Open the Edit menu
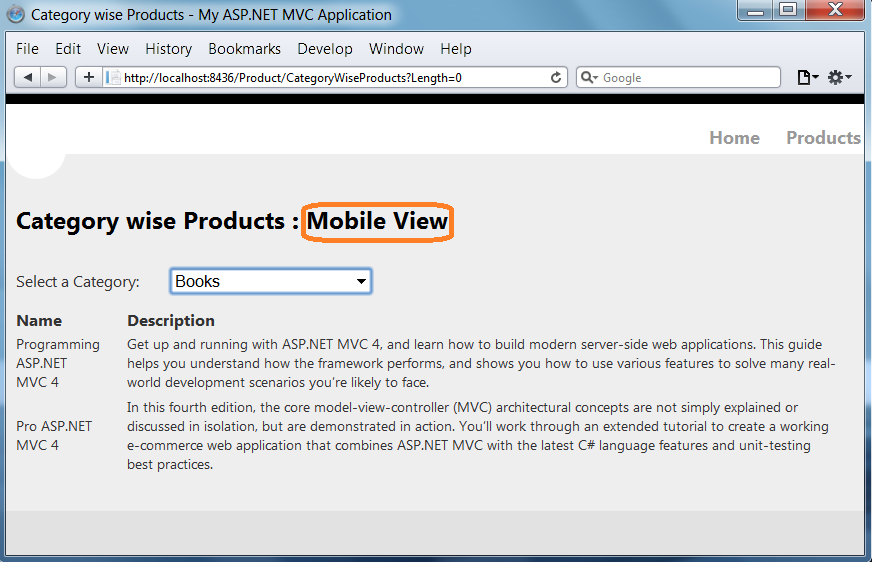 point(68,49)
